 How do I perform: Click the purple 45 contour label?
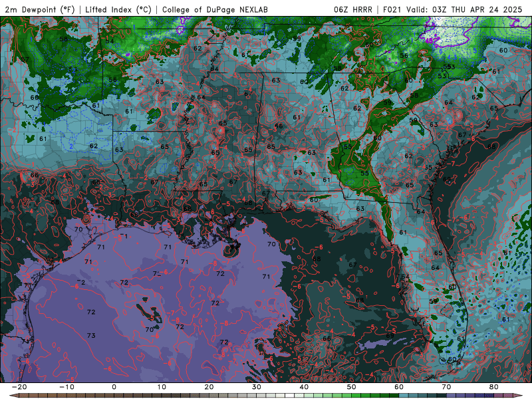[x=429, y=41]
